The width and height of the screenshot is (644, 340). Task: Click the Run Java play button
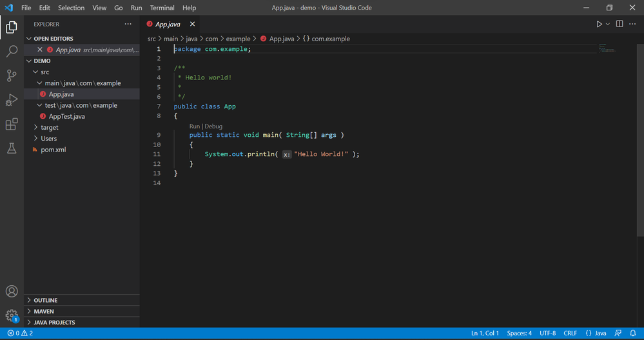tap(600, 25)
